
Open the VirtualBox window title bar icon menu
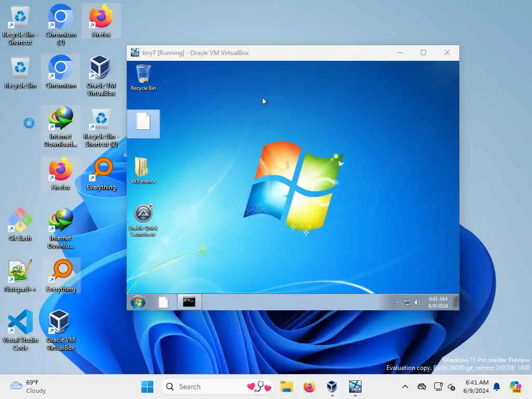click(135, 52)
